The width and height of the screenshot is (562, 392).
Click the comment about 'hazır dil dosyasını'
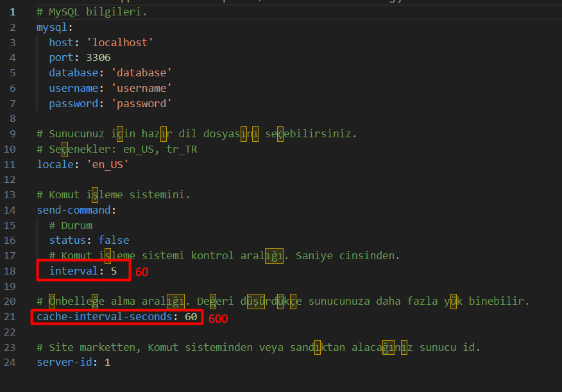pyautogui.click(x=197, y=134)
